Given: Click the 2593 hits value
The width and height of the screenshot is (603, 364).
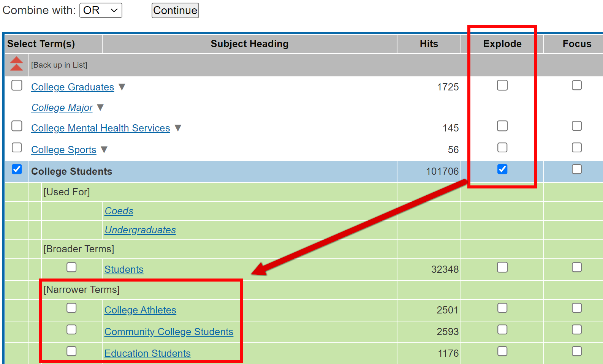Looking at the screenshot, I should point(448,332).
